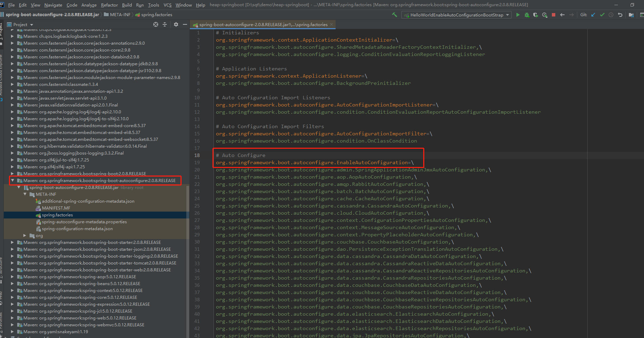Select spring-autoconfigure-metadata.properties file
Image resolution: width=644 pixels, height=338 pixels.
click(84, 222)
